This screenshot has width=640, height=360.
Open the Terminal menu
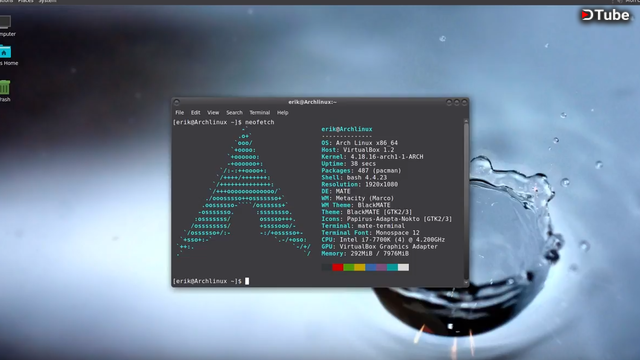[260, 113]
